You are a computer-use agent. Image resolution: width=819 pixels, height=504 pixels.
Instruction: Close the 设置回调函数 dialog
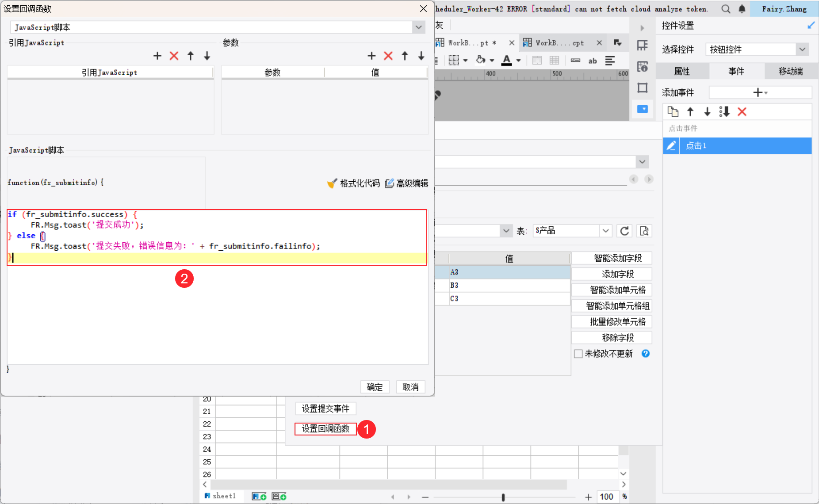pos(423,9)
